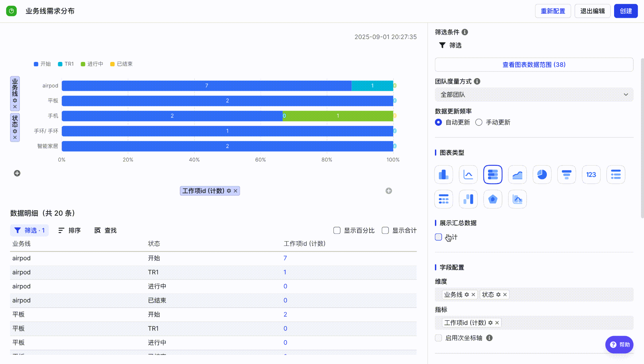Viewport: 644px width, 364px height.
Task: Open settings gear on vertical 业务线 axis tag
Action: 15,101
